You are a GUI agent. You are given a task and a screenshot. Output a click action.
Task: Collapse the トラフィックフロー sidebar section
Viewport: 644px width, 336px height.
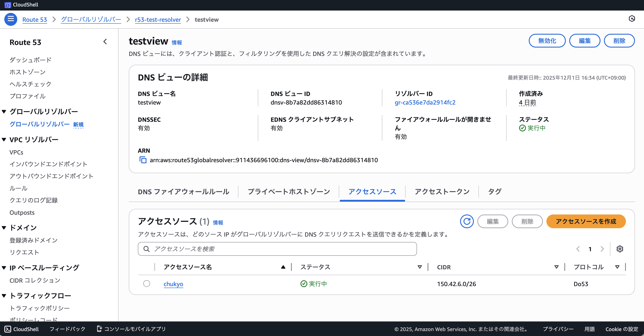tap(4, 296)
